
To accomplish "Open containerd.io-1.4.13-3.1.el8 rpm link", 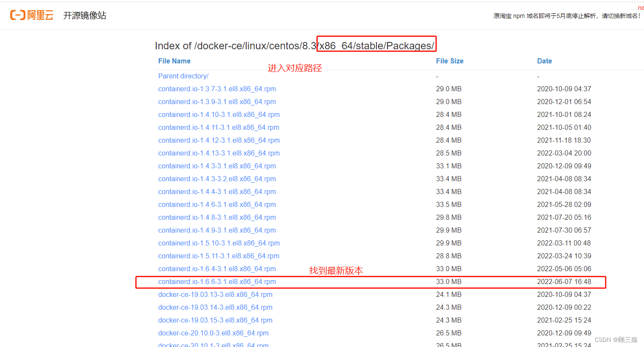I will (219, 153).
